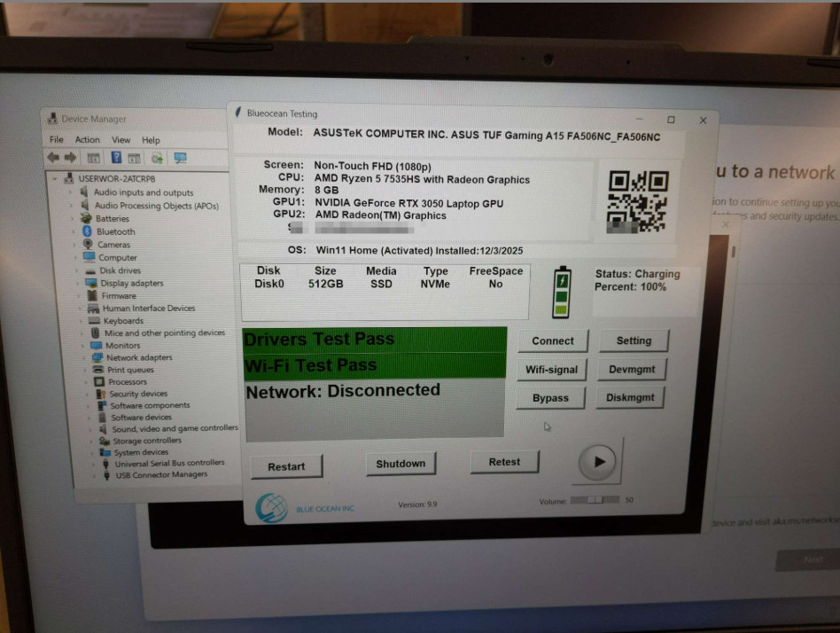Screen dimensions: 840x633
Task: Click the USB Connector Managers icon
Action: pyautogui.click(x=107, y=475)
